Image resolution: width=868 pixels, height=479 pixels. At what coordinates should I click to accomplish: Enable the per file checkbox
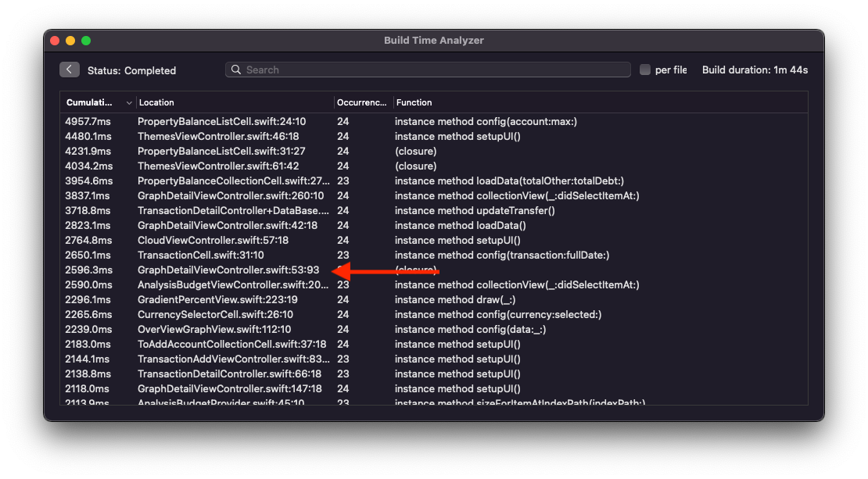[645, 70]
